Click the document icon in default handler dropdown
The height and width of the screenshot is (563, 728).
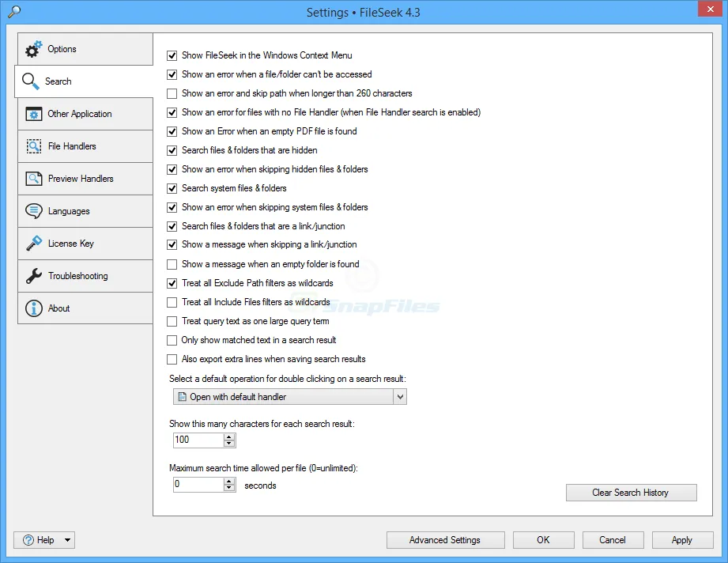[x=183, y=397]
